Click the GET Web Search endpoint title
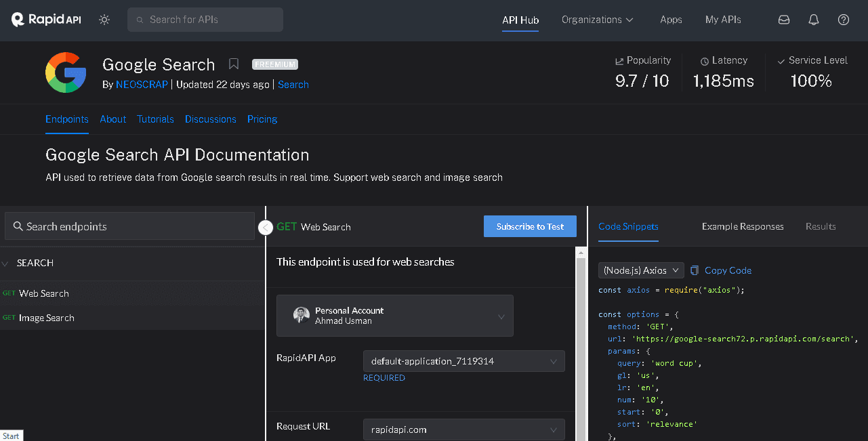Image resolution: width=868 pixels, height=441 pixels. (314, 227)
